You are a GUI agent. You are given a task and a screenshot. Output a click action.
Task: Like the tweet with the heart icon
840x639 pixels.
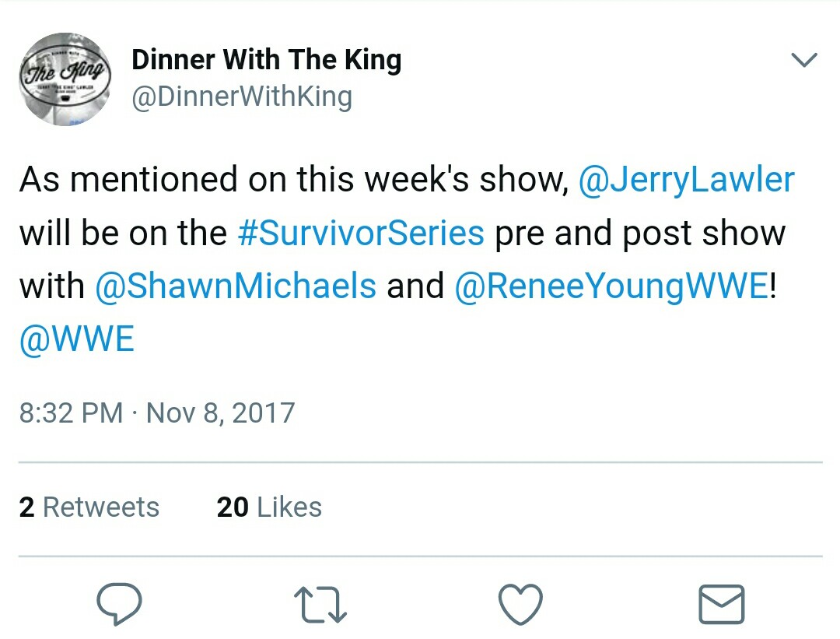tap(520, 605)
